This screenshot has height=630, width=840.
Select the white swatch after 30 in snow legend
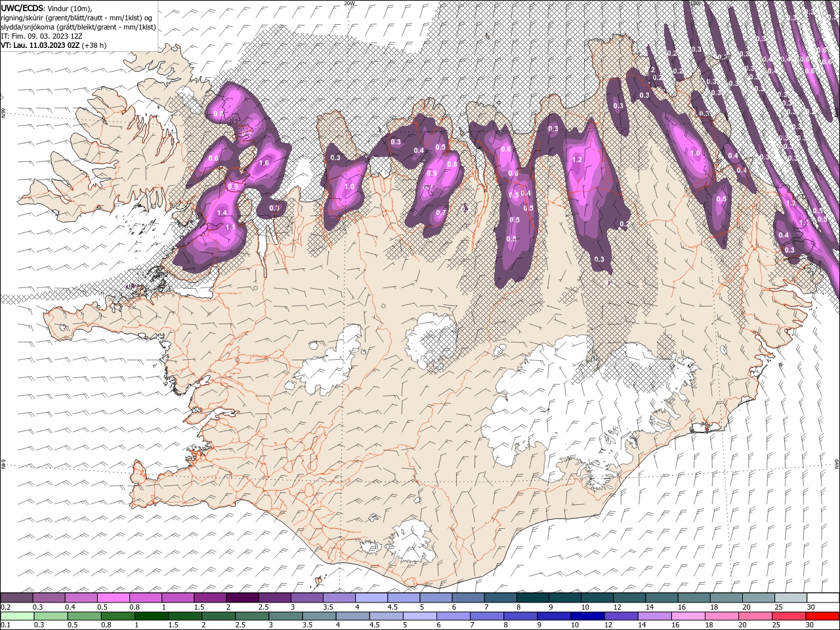pos(824,598)
